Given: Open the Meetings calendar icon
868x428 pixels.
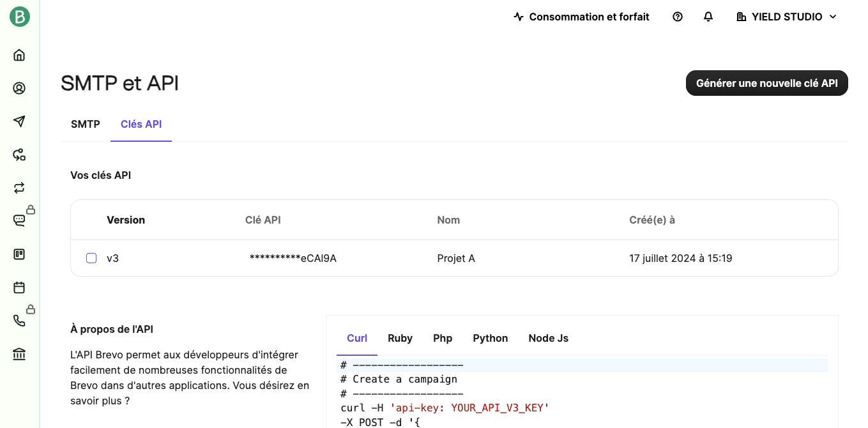Looking at the screenshot, I should 19,287.
